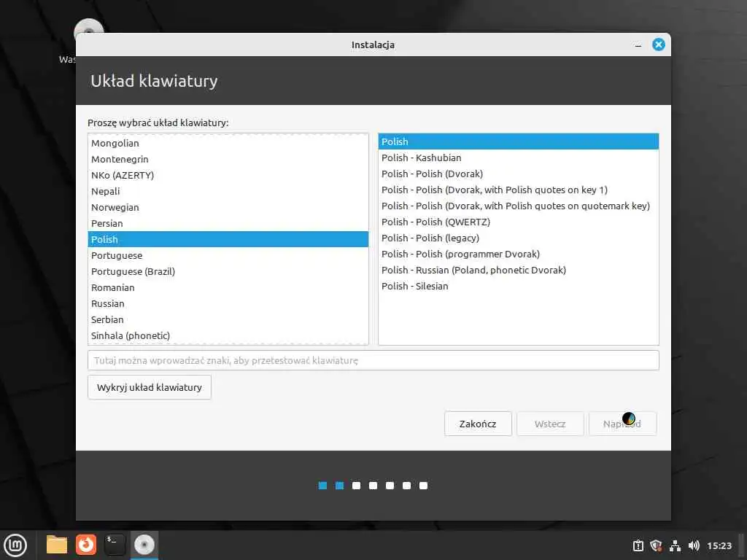Select Russian in the language list
The width and height of the screenshot is (747, 560).
tap(228, 303)
